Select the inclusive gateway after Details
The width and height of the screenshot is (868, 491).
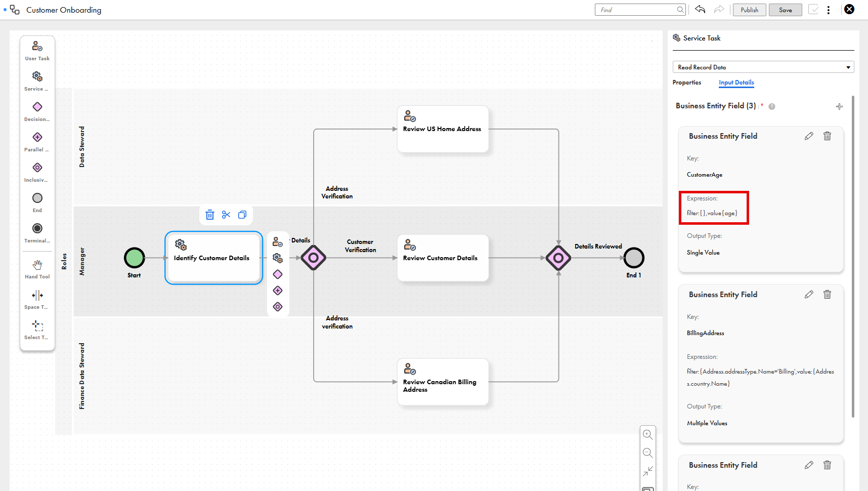pos(314,258)
